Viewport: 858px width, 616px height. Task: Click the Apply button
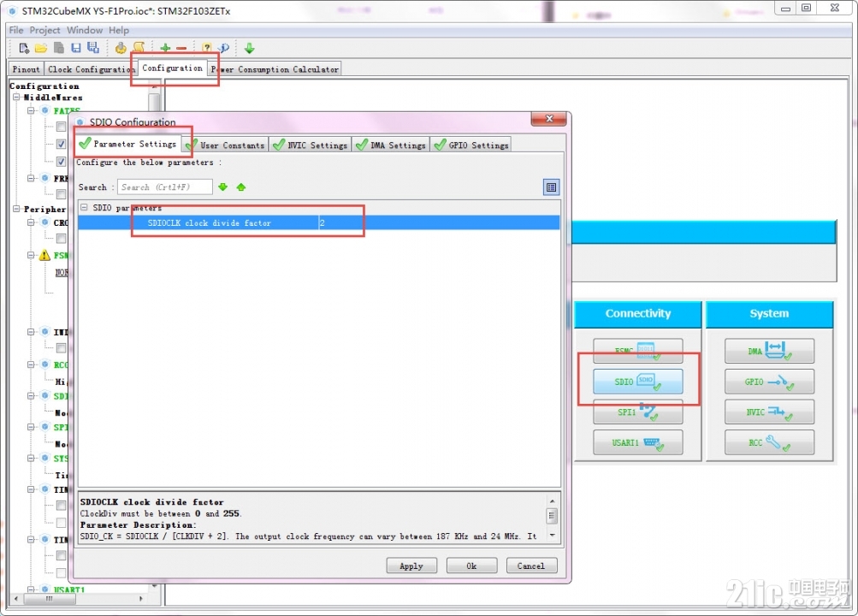click(x=411, y=566)
